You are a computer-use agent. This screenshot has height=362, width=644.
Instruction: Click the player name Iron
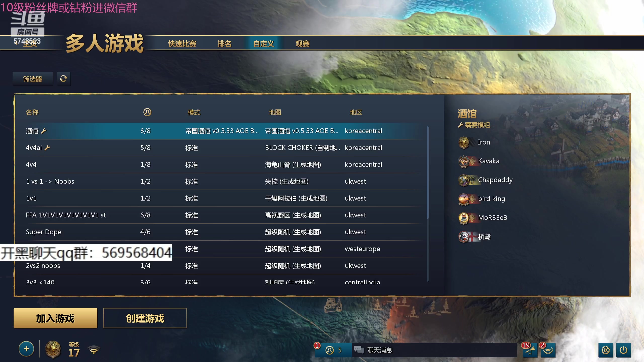[x=484, y=142]
